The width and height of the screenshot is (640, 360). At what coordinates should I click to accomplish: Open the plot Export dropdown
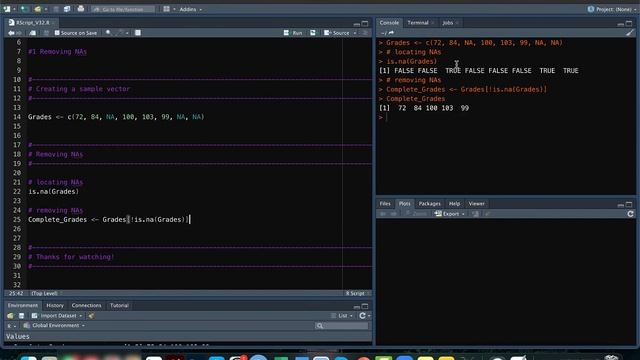pos(450,213)
